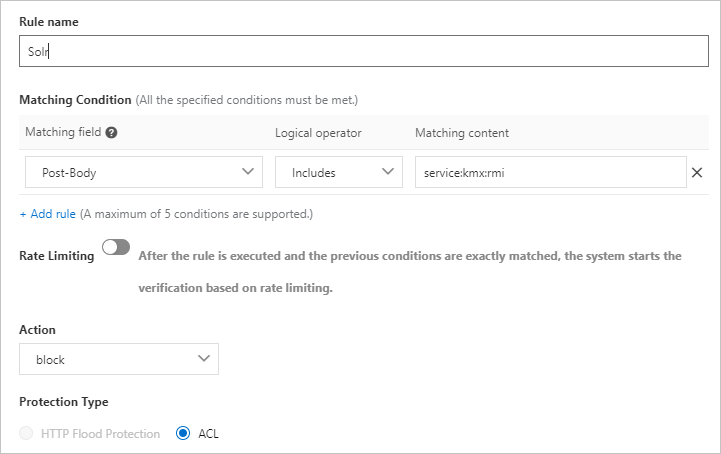Click the chevron arrow on Includes dropdown
721x454 pixels.
[388, 172]
